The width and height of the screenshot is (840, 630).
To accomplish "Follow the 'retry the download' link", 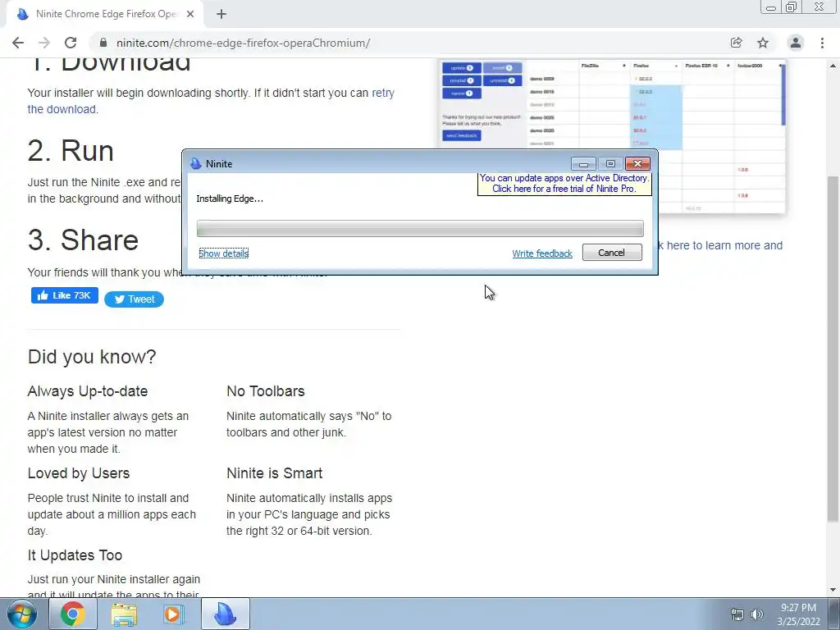I will coord(211,101).
